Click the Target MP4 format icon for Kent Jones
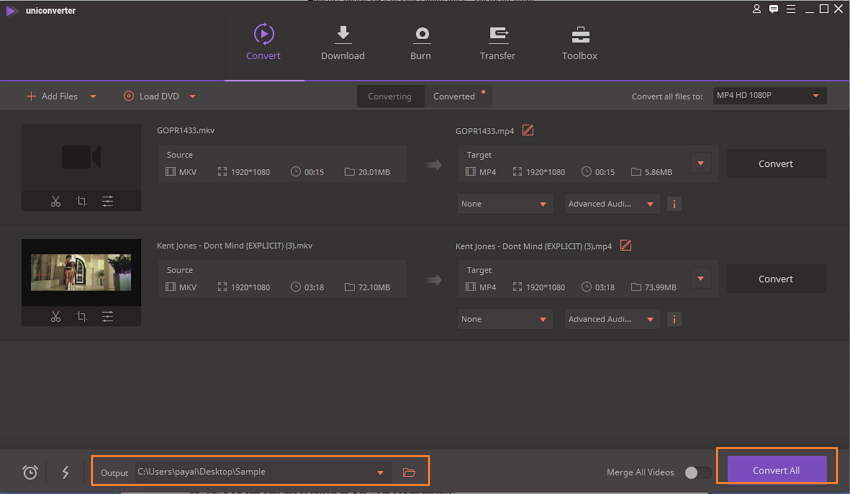Image resolution: width=850 pixels, height=494 pixels. tap(470, 286)
